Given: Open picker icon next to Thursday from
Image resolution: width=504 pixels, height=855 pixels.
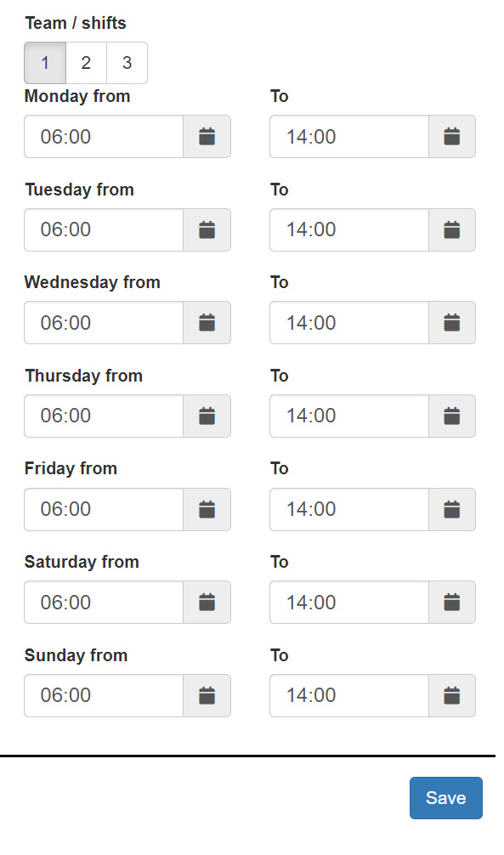Looking at the screenshot, I should 207,416.
